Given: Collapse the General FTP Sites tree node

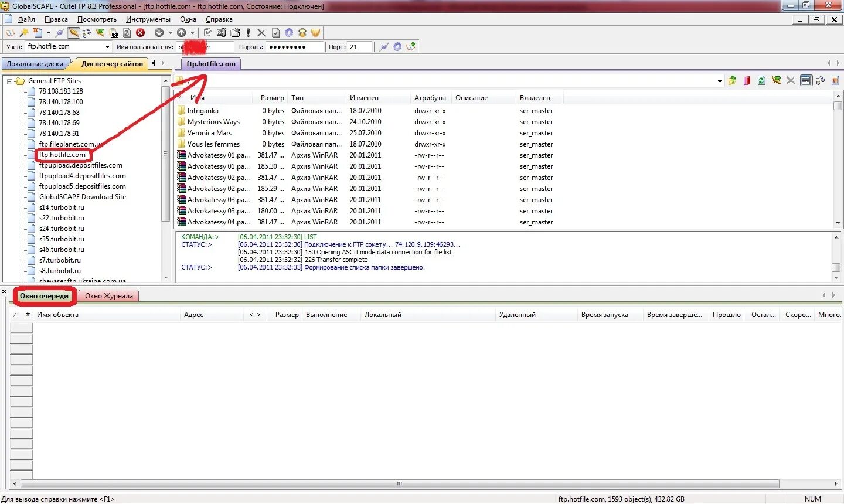Looking at the screenshot, I should (9, 81).
